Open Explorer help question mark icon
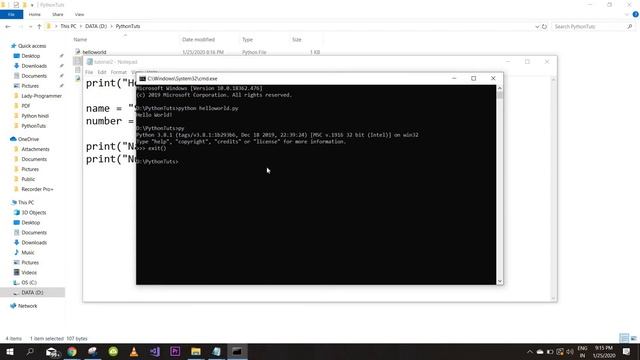Viewport: 640px width, 360px height. (635, 14)
